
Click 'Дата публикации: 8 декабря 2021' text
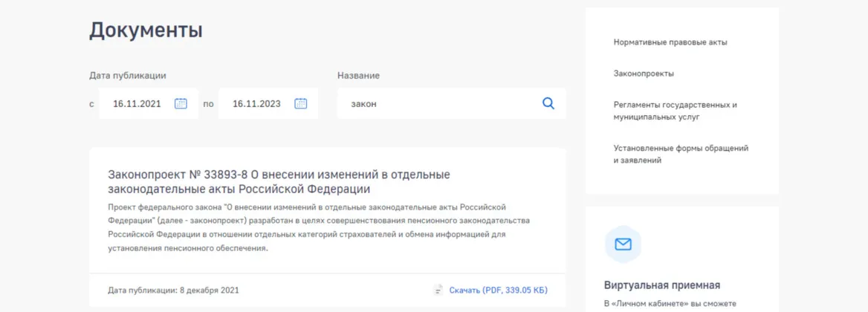click(174, 290)
